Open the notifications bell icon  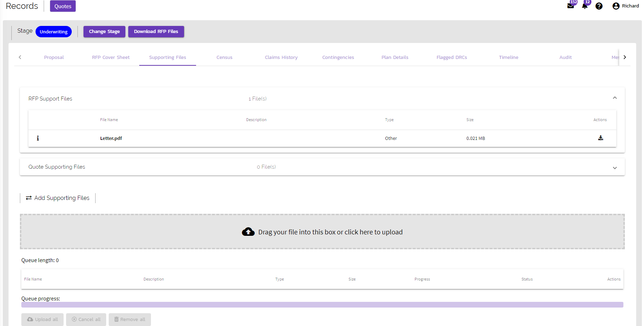coord(585,6)
